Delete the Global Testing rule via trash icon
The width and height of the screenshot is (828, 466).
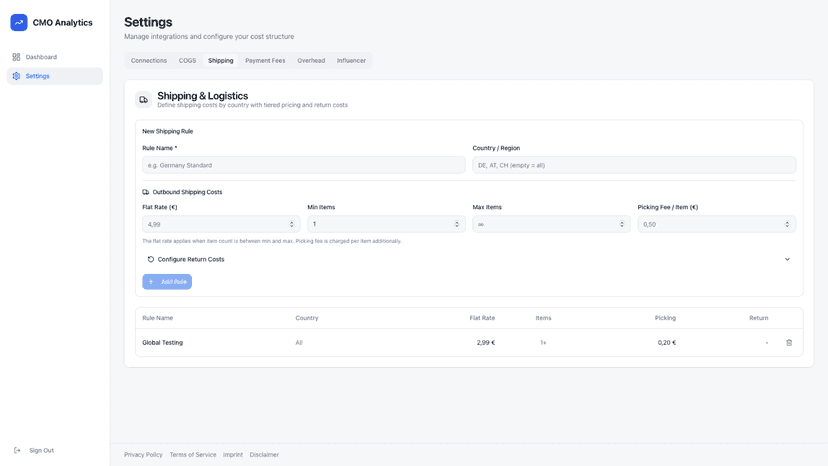click(789, 342)
